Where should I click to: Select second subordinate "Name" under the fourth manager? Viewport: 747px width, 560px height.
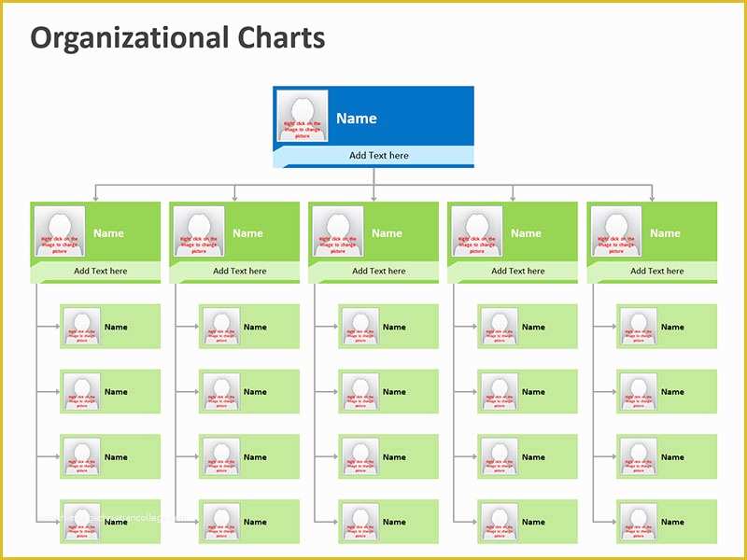(533, 392)
